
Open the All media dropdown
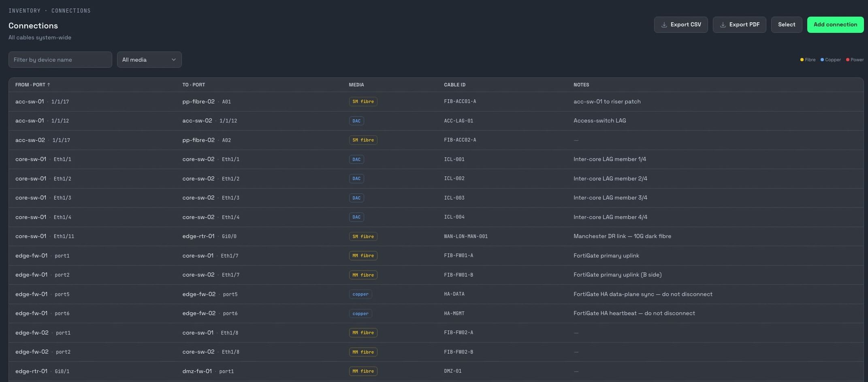[x=149, y=60]
